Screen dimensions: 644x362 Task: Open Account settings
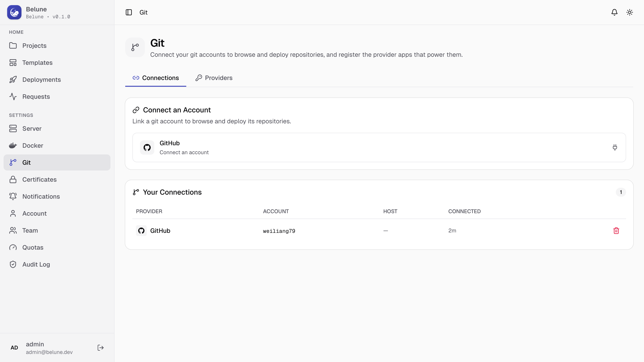coord(57,213)
